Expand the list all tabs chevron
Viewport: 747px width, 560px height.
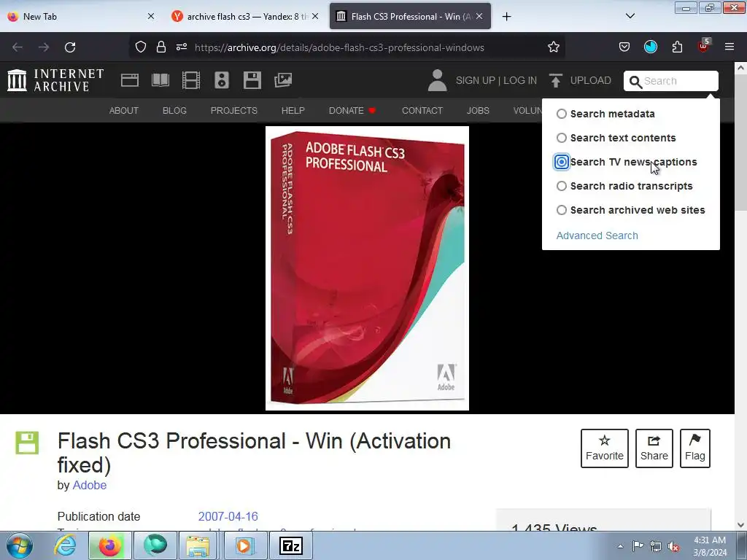pyautogui.click(x=630, y=16)
